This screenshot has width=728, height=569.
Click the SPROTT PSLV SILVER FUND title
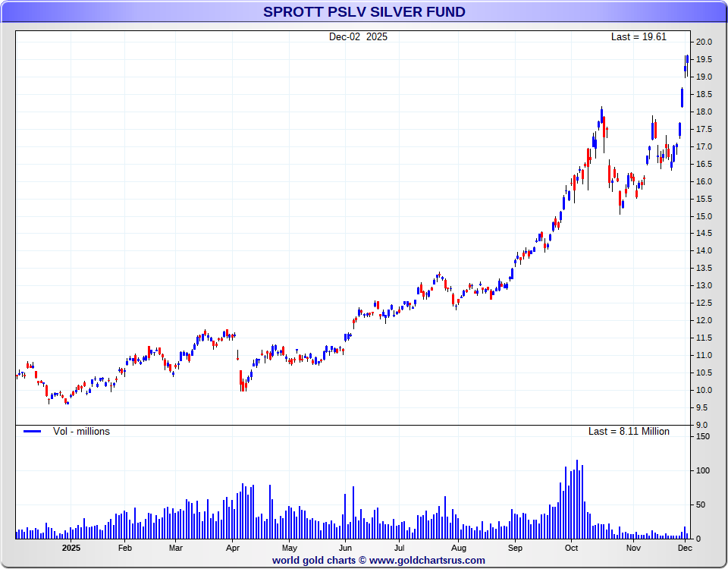(x=364, y=12)
